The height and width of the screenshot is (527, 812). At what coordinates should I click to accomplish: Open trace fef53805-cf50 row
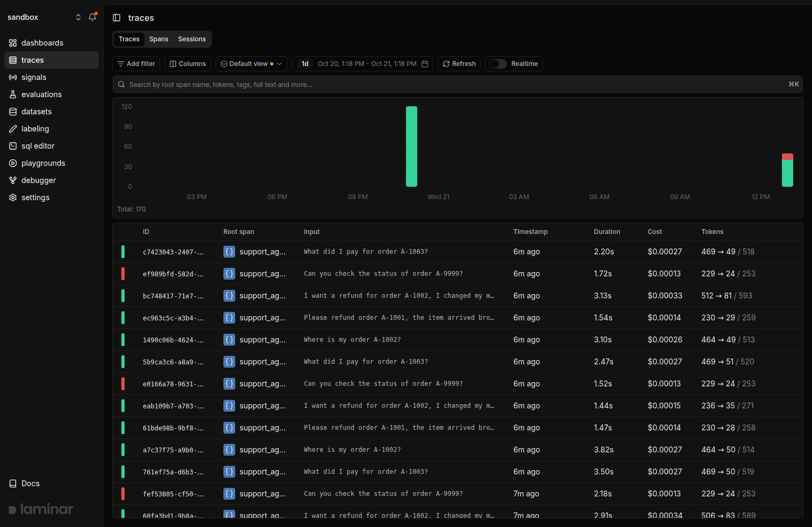(458, 494)
